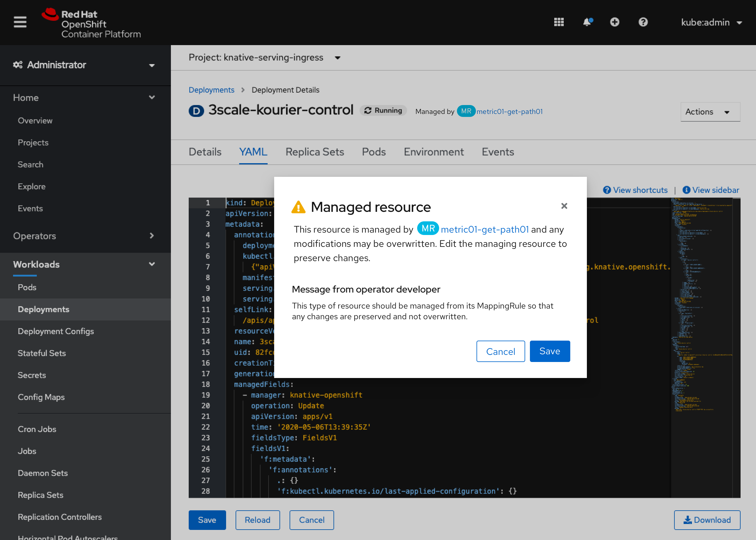This screenshot has width=756, height=540.
Task: Open Pods in Workloads sidebar
Action: pos(27,287)
